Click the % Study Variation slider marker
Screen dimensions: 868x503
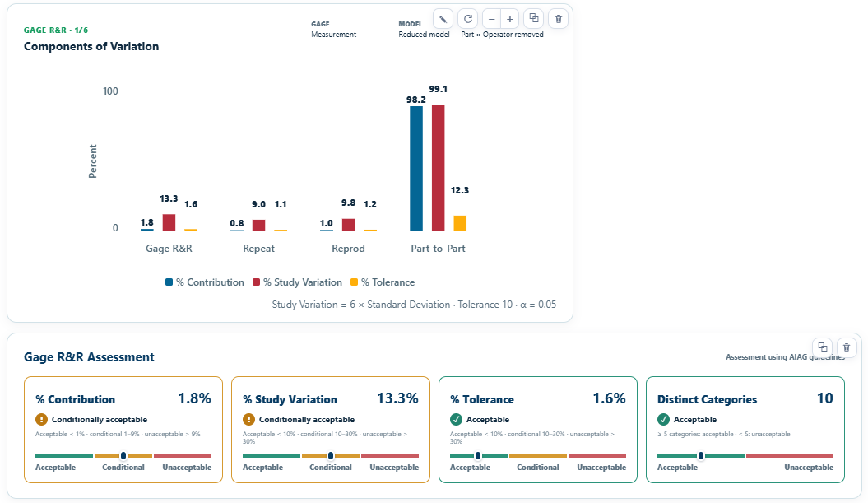point(331,455)
